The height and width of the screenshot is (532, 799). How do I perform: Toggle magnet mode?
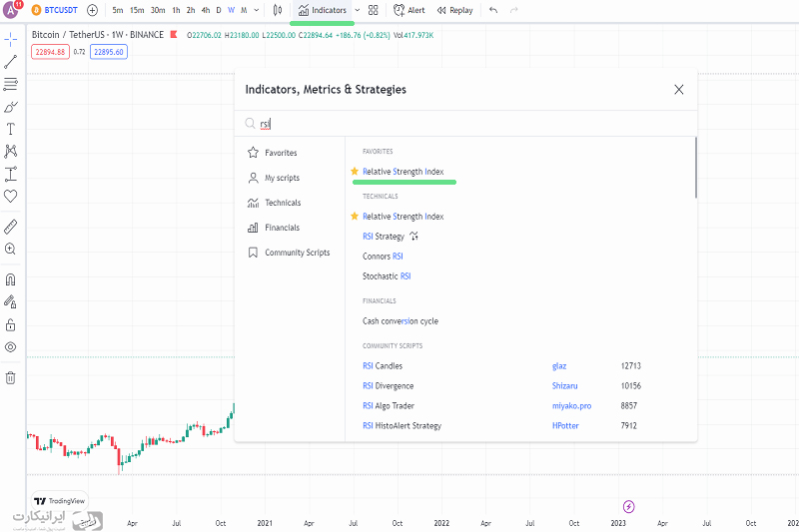10,279
